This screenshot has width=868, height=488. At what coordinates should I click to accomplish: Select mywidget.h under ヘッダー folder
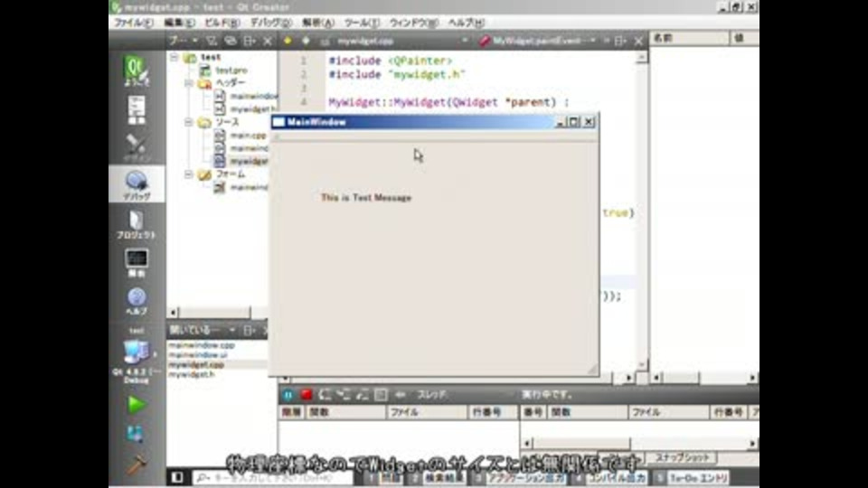click(x=252, y=109)
